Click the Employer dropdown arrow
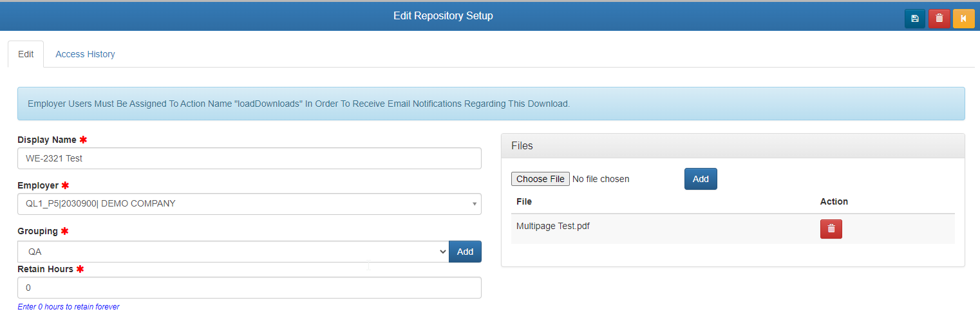The width and height of the screenshot is (980, 323). (x=475, y=204)
